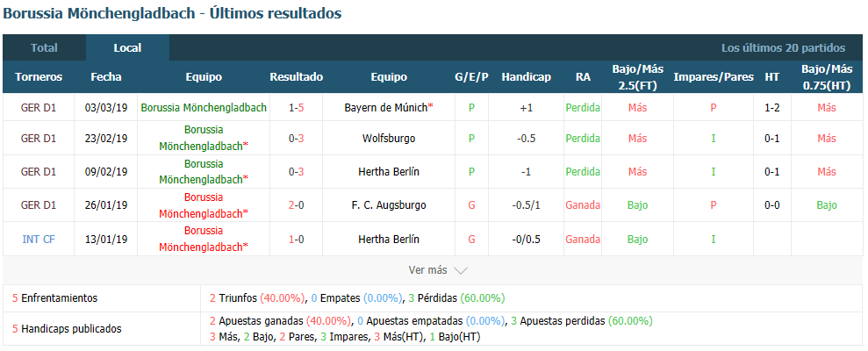This screenshot has height=351, width=868.
Task: Open Hertha Berlín link in 09/02/19 row
Action: (x=389, y=172)
